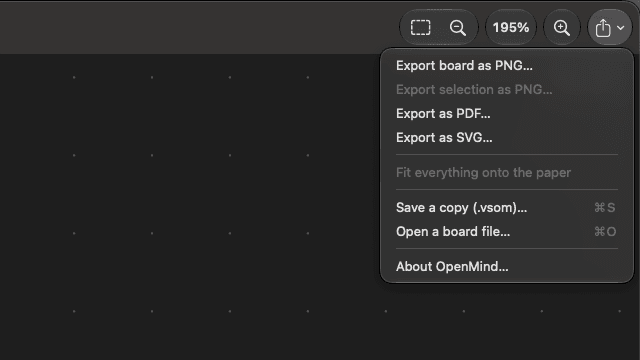Select Export selection as PNG entry
The height and width of the screenshot is (360, 640).
507,90
